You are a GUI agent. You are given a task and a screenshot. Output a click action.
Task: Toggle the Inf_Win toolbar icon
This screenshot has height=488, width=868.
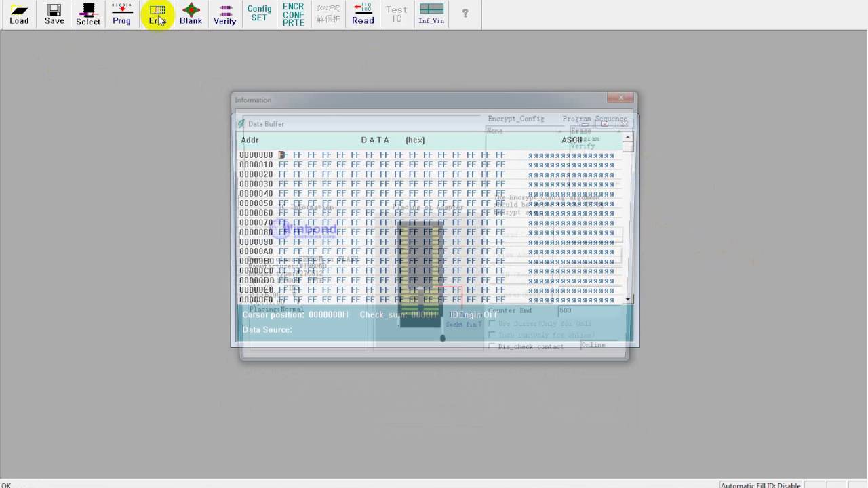tap(431, 14)
